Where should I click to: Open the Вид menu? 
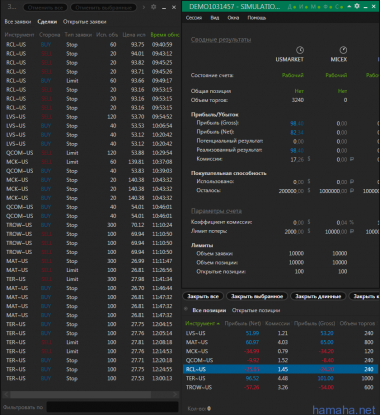215,18
